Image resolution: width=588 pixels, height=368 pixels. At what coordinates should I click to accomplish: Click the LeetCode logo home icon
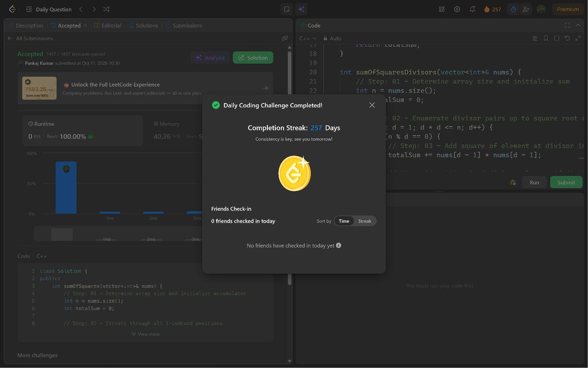tap(12, 9)
